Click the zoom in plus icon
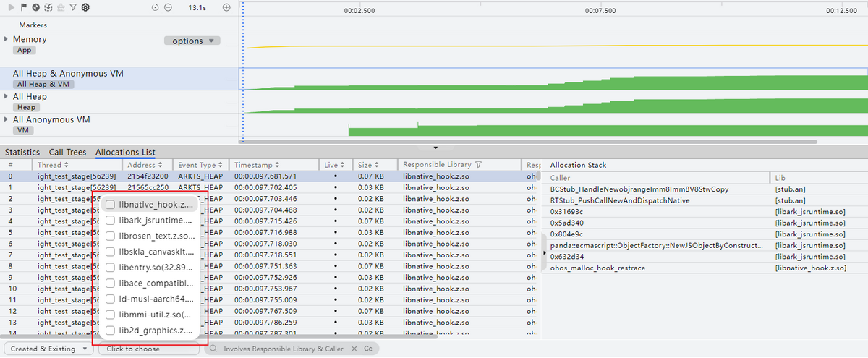This screenshot has width=868, height=358. pyautogui.click(x=226, y=7)
